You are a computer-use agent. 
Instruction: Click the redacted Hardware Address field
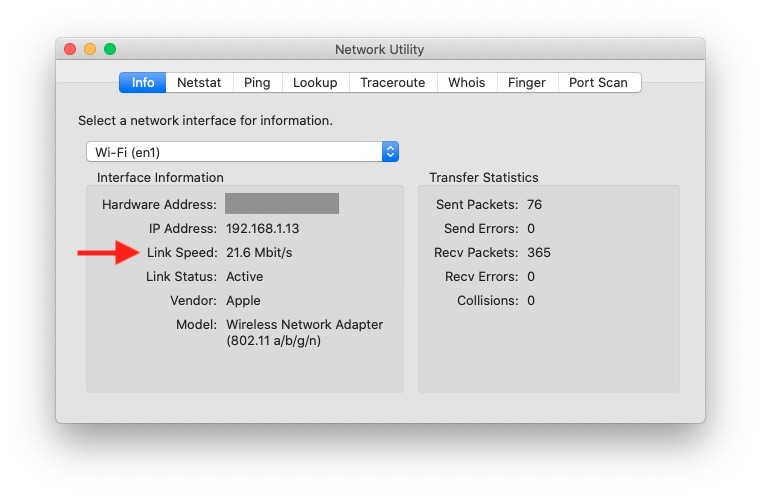[282, 204]
